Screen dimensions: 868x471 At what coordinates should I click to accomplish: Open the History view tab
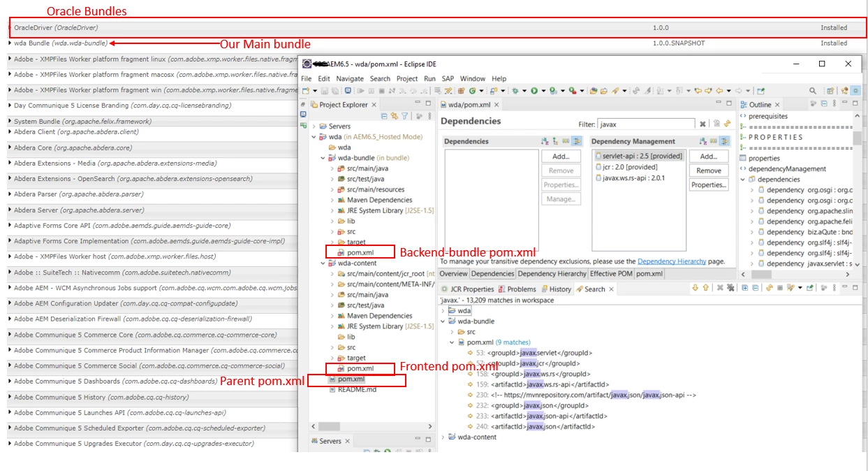point(555,289)
